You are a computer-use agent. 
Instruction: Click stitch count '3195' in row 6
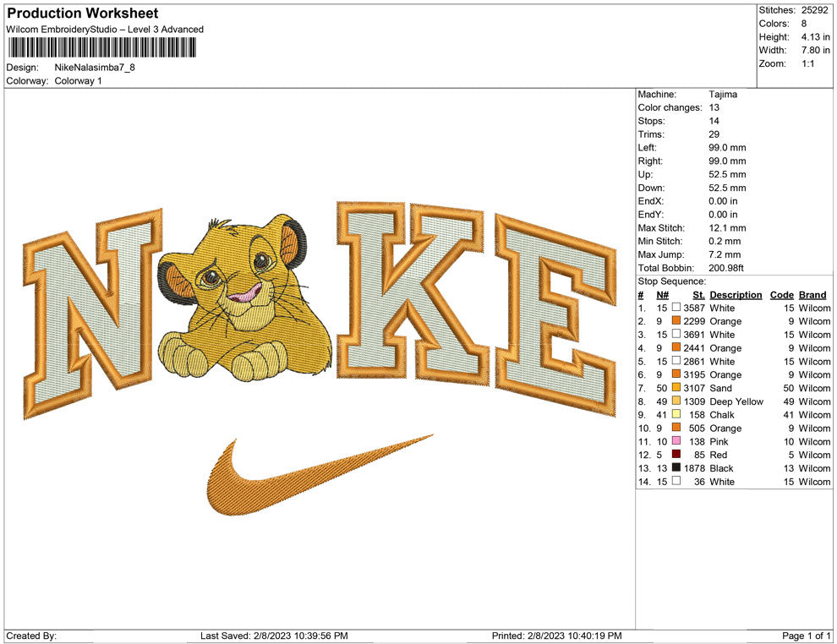click(694, 374)
